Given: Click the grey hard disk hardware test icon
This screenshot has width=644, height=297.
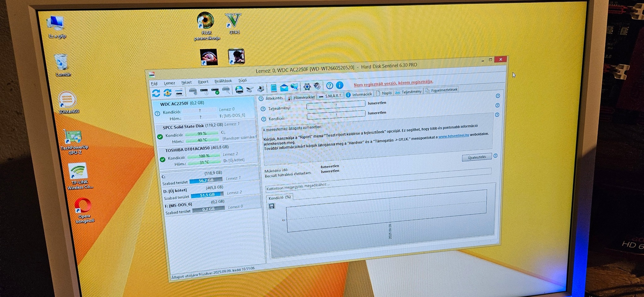Looking at the screenshot, I should coord(193,92).
